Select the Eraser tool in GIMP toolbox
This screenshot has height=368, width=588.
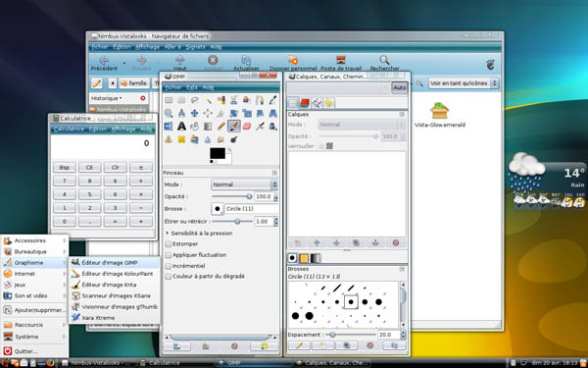click(247, 127)
